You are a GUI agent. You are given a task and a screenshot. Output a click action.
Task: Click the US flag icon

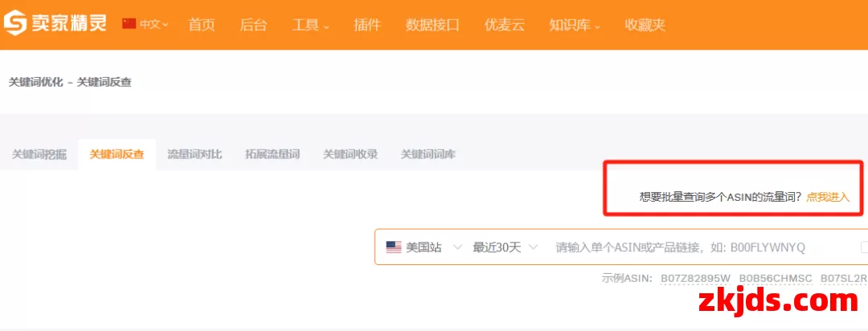click(x=394, y=247)
